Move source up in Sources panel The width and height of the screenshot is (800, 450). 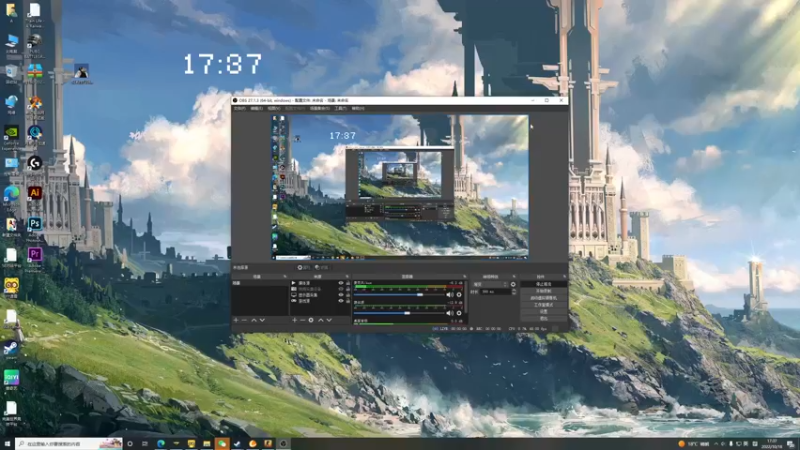321,320
